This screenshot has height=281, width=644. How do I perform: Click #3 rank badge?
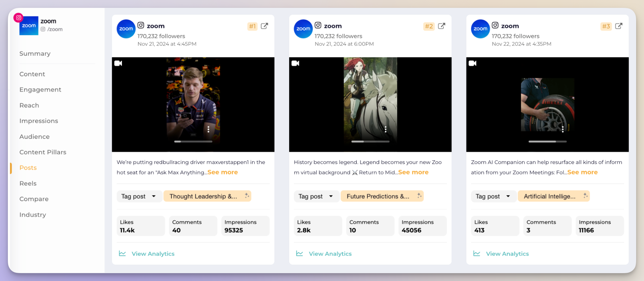click(x=606, y=26)
